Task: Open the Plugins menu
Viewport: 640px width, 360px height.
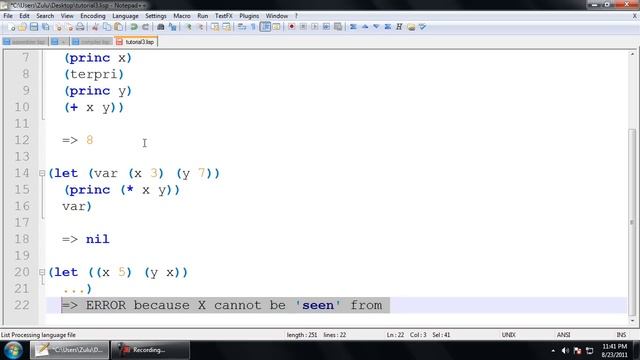Action: (x=249, y=16)
